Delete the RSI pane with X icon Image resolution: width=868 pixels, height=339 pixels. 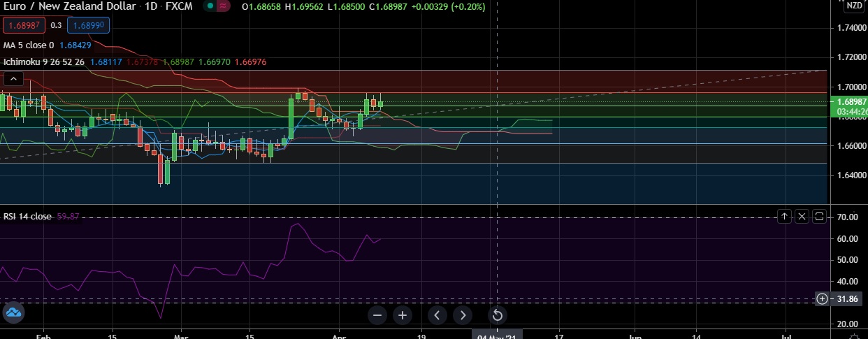point(802,216)
